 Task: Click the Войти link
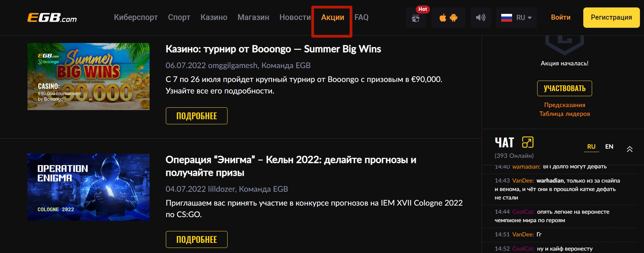[560, 18]
